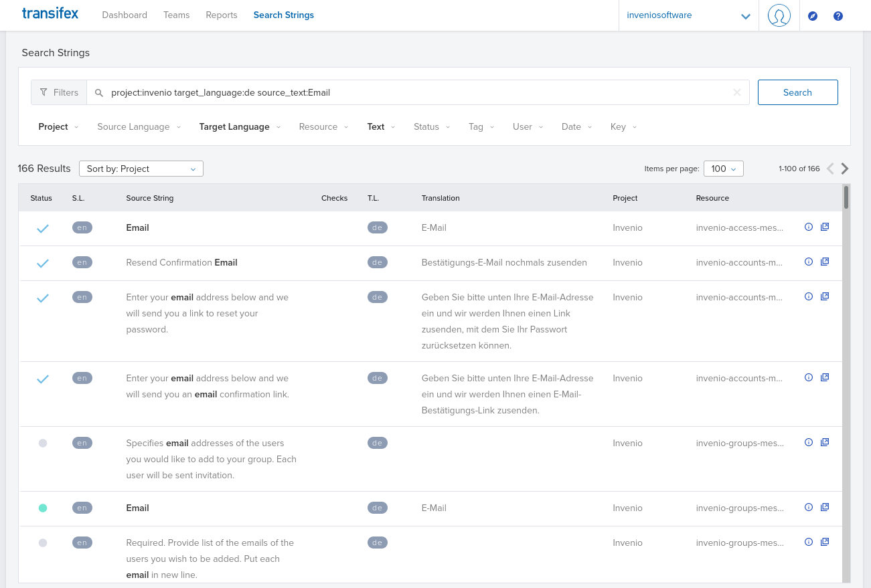Image resolution: width=871 pixels, height=588 pixels.
Task: Click the Search button
Action: pos(797,92)
